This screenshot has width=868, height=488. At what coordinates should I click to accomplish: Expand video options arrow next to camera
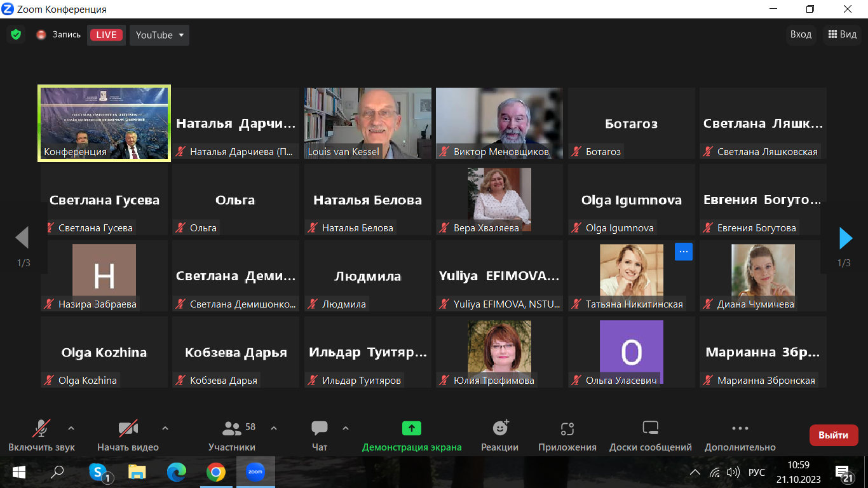[165, 428]
